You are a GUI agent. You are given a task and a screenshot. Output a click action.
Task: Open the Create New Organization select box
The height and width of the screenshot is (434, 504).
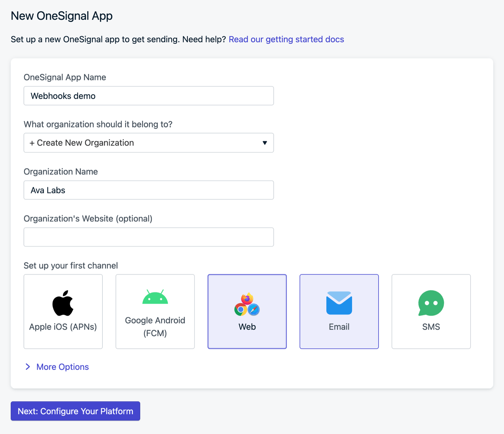point(149,143)
